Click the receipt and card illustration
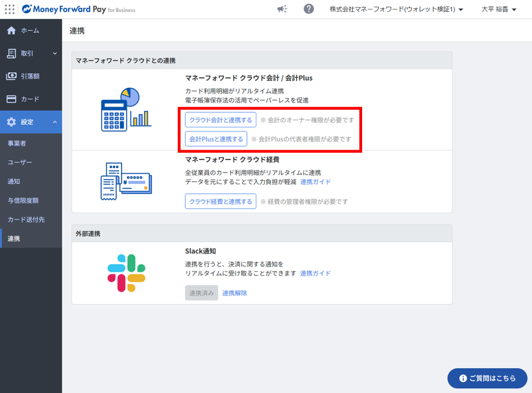Viewport: 532px width, 393px height. click(x=126, y=181)
